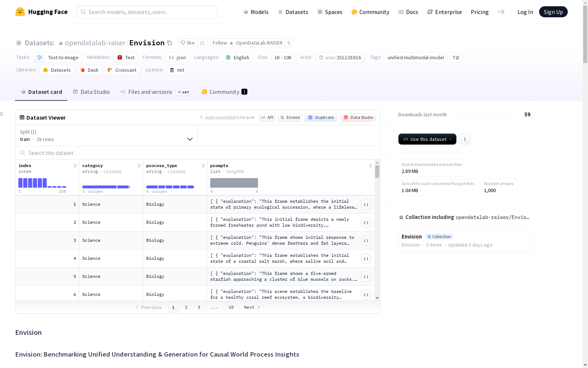Click the Log In link
Viewport: 588px width, 368px height.
pyautogui.click(x=525, y=12)
